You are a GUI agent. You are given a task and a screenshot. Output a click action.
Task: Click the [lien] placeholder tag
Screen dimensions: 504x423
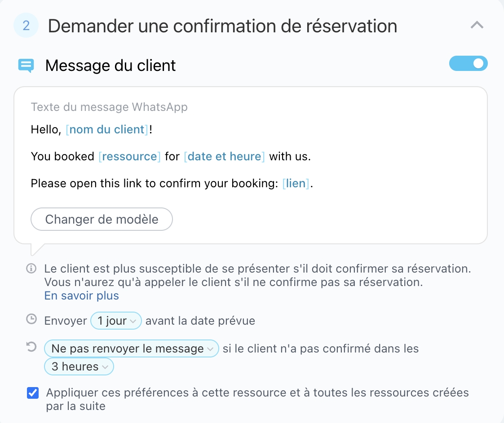(296, 183)
